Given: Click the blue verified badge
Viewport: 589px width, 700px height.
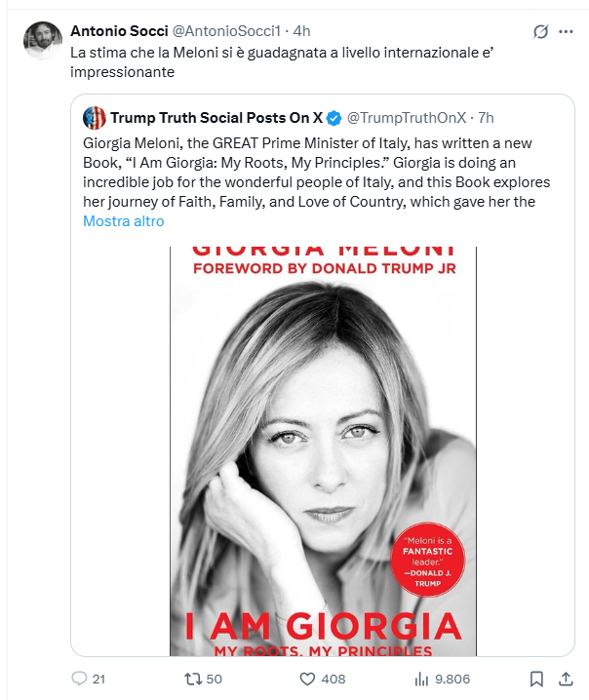Looking at the screenshot, I should pyautogui.click(x=334, y=118).
